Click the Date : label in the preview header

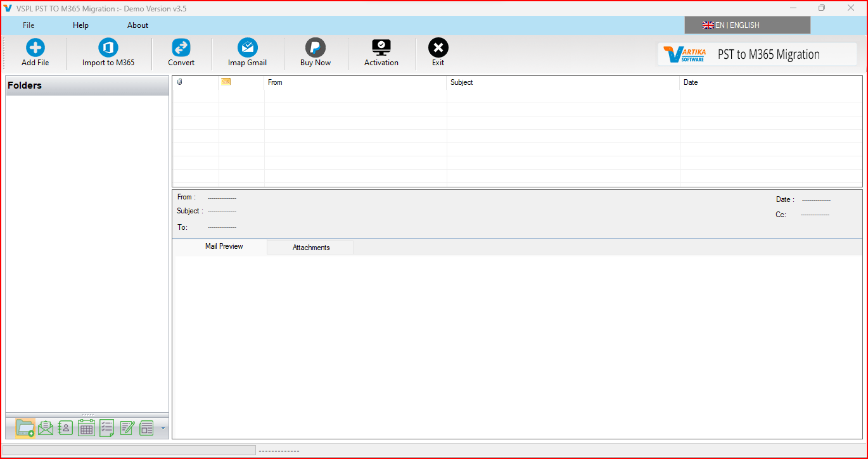tap(785, 199)
